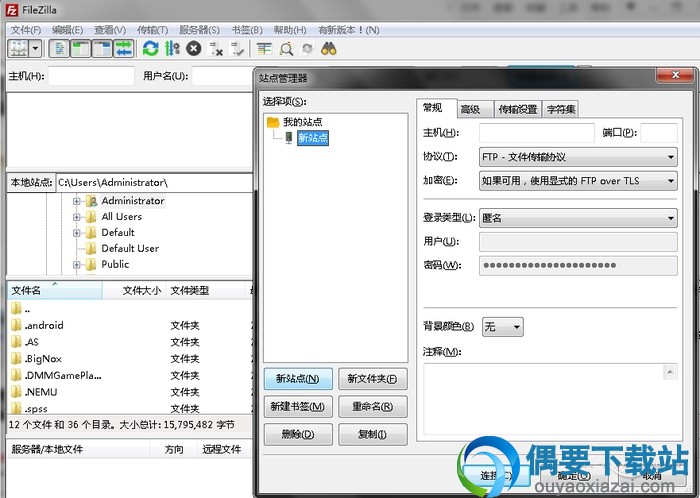Image resolution: width=700 pixels, height=498 pixels.
Task: Click the 注释(M) comments text area
Action: pos(543,398)
